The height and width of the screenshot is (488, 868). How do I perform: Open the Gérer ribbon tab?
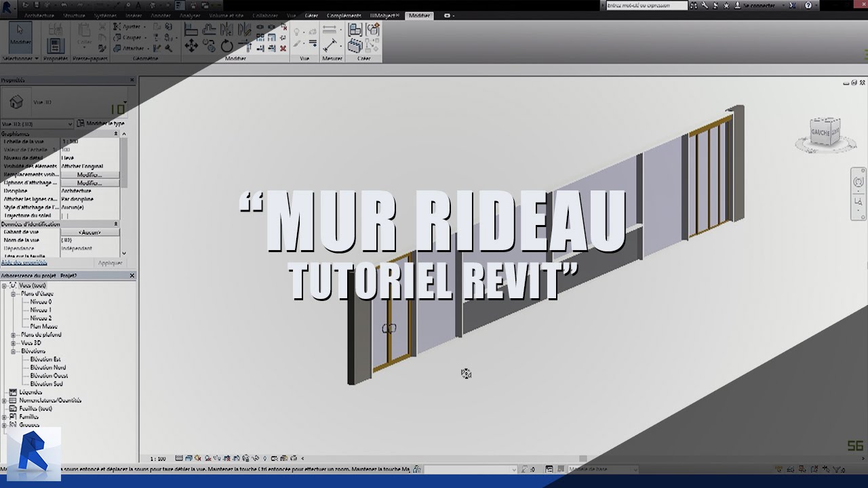(x=312, y=15)
